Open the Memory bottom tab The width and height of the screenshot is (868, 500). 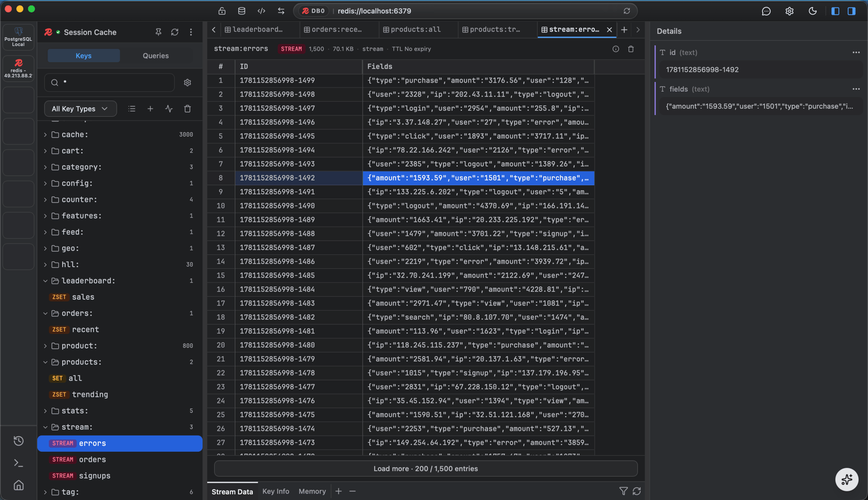312,491
